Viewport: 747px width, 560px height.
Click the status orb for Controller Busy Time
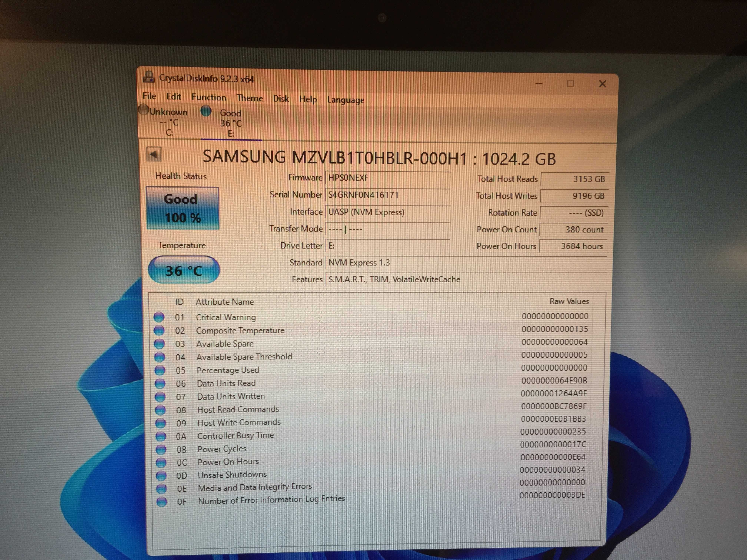(160, 436)
